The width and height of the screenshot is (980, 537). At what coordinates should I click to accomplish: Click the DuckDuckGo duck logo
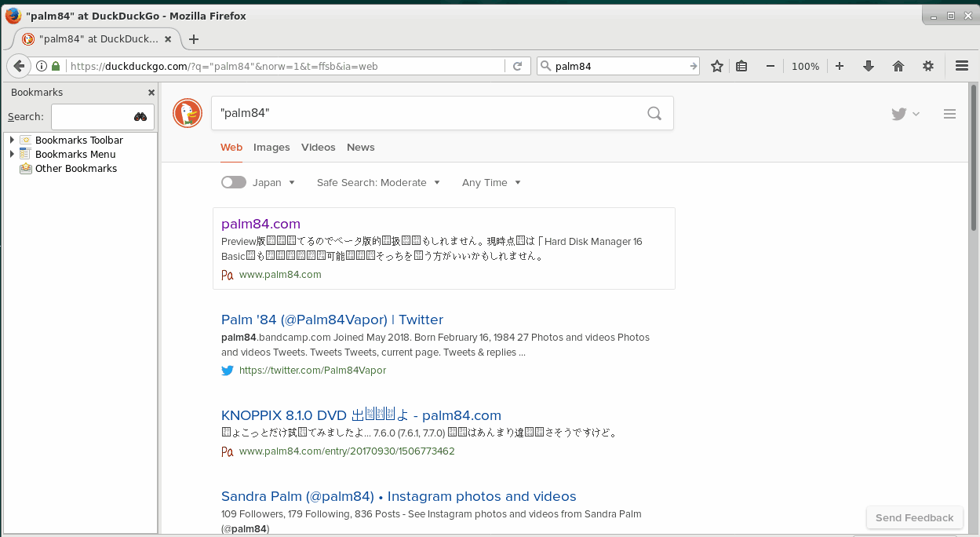[188, 114]
